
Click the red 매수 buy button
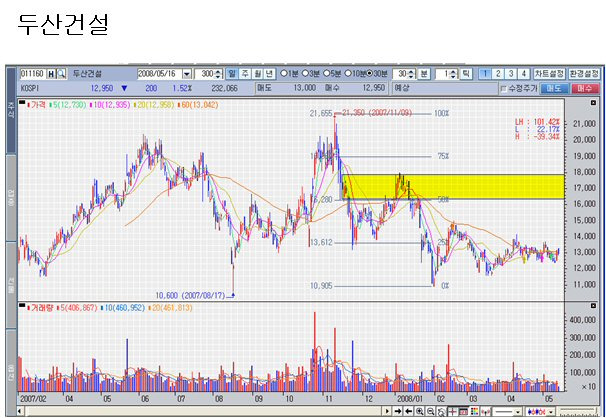pyautogui.click(x=585, y=88)
